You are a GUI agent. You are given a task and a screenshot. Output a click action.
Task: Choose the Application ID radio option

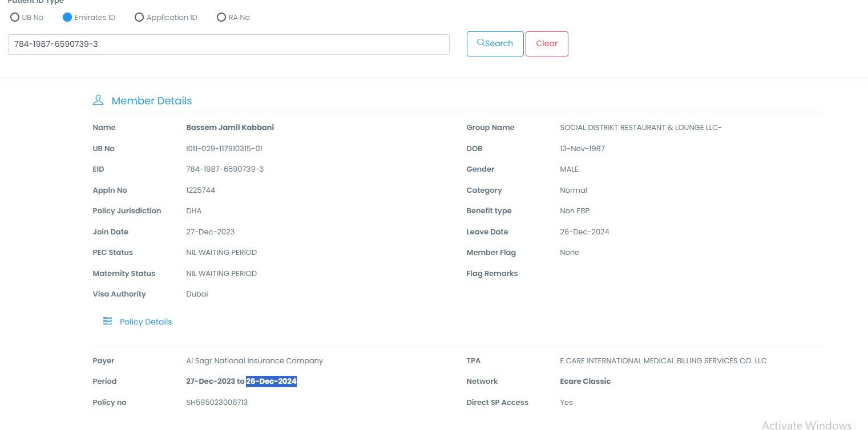[x=139, y=17]
